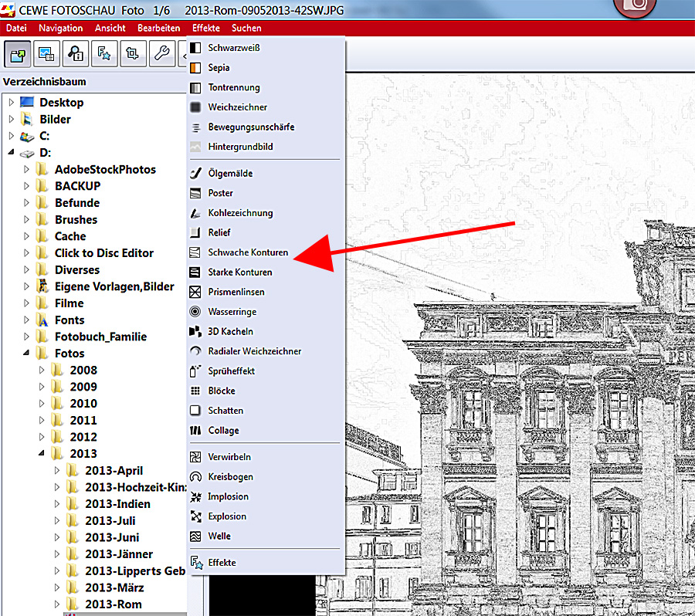
Task: Expand the 2013-April folder arrow
Action: click(x=56, y=471)
